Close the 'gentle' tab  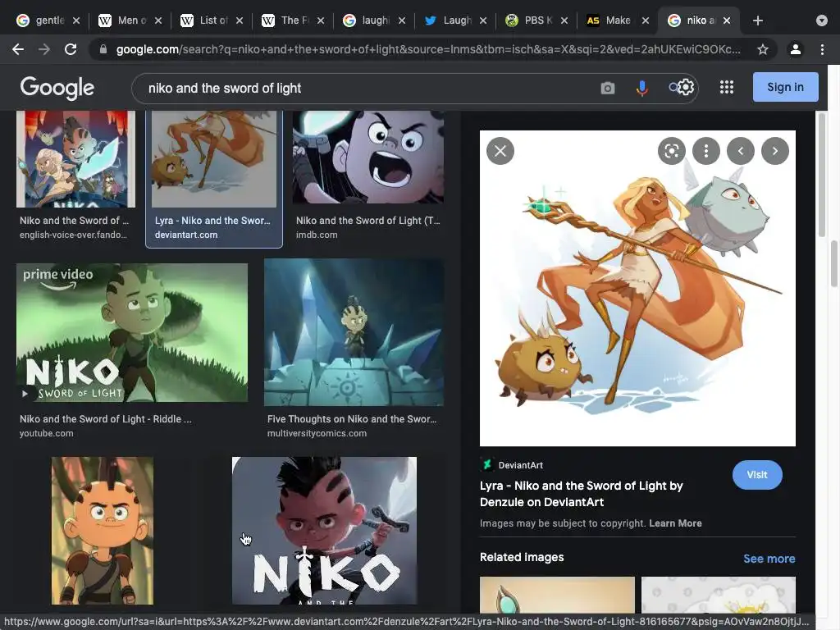click(76, 21)
